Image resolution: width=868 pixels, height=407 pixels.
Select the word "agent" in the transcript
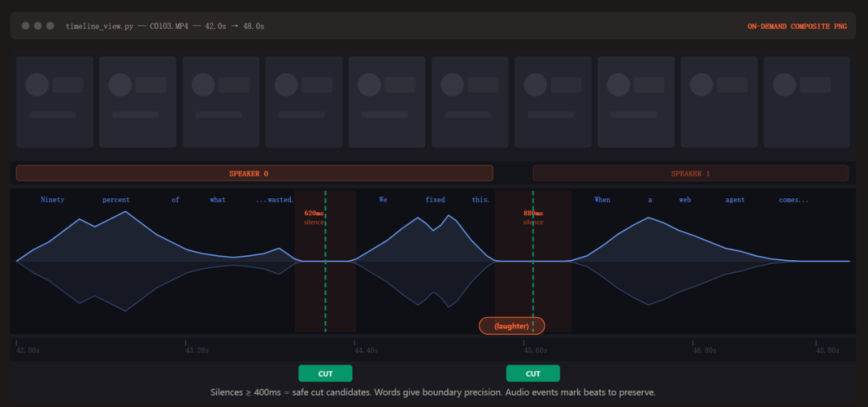(735, 200)
